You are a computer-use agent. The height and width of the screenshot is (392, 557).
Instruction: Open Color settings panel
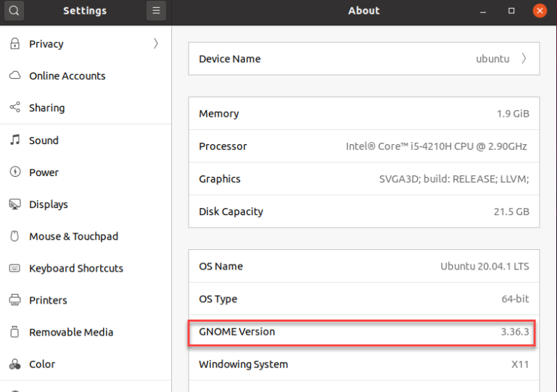(86, 364)
